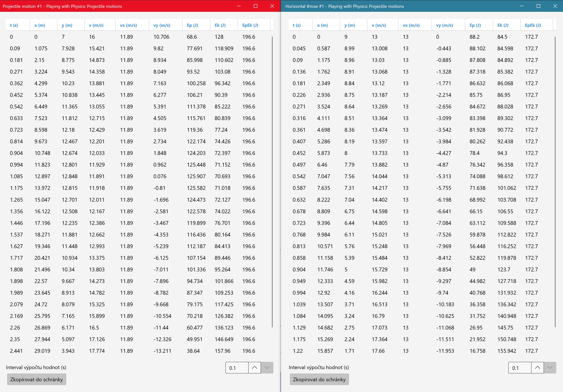Focus interval input field in Horizontal throw window
This screenshot has width=563, height=392.
519,368
